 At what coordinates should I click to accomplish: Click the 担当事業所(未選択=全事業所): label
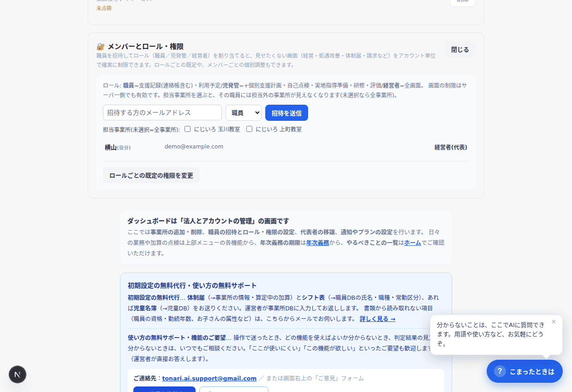click(x=142, y=130)
